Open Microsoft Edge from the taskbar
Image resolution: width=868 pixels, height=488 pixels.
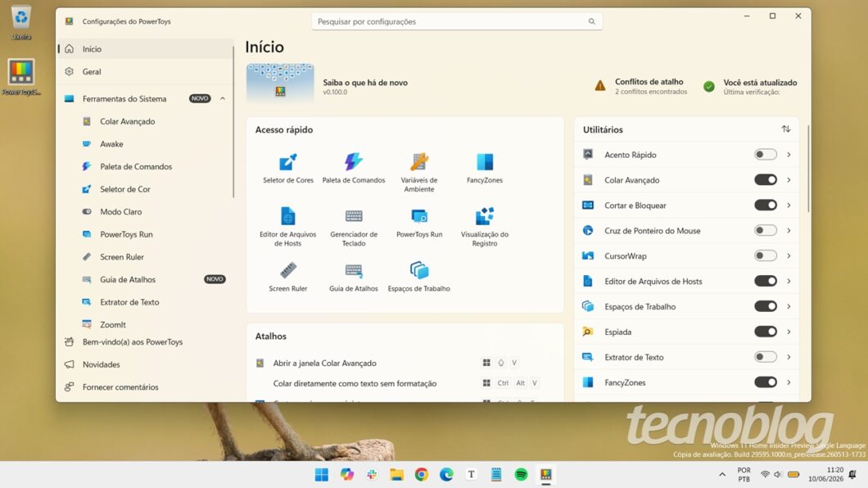[446, 474]
